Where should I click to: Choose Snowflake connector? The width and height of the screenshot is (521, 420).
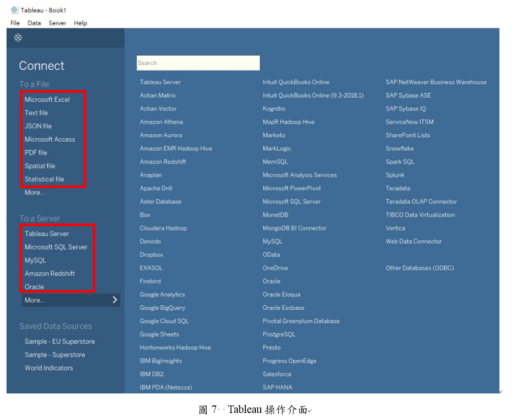point(399,148)
